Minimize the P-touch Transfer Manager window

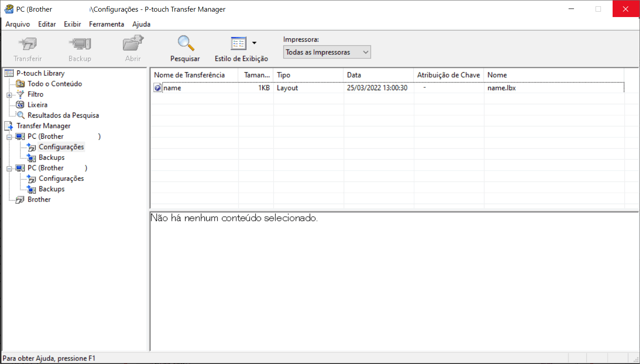point(571,9)
